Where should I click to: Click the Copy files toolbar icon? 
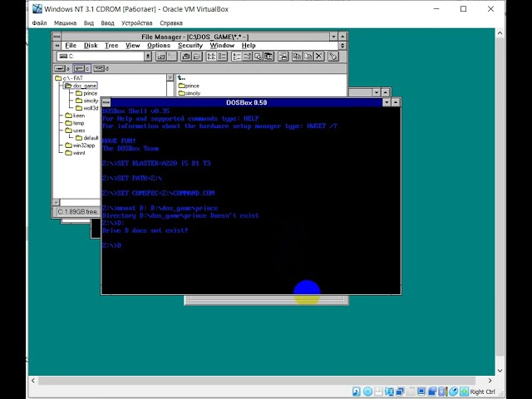298,57
